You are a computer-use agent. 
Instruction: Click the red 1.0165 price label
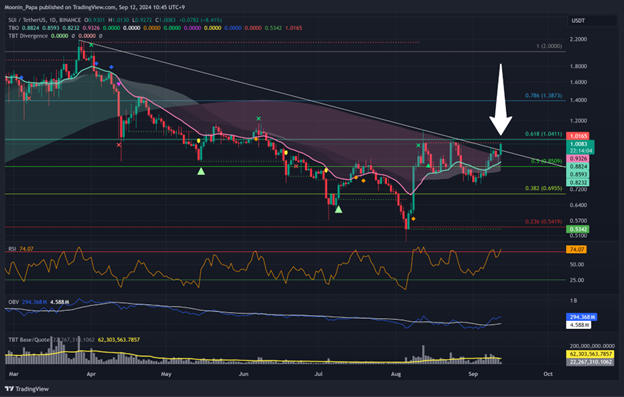click(578, 136)
